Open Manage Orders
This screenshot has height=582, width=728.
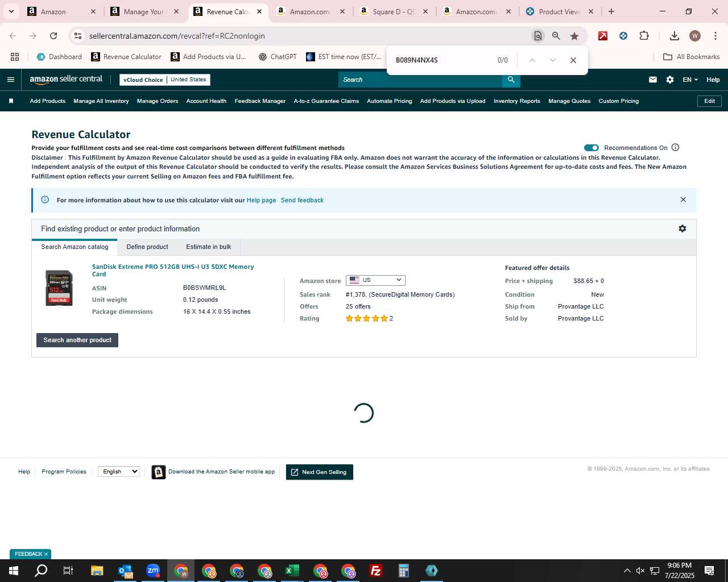158,101
